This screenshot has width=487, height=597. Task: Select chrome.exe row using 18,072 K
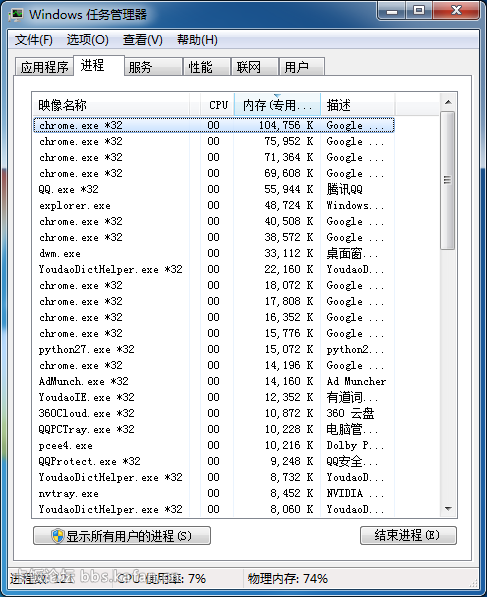coord(214,285)
